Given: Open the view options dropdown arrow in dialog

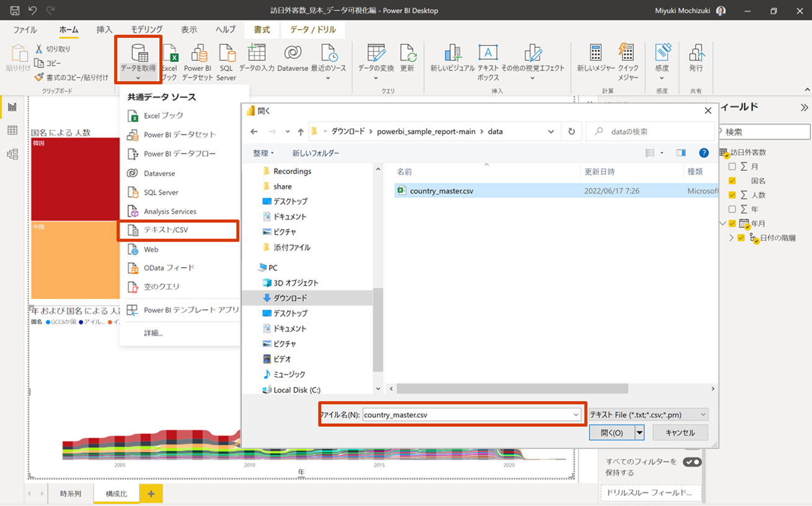Looking at the screenshot, I should tap(661, 152).
